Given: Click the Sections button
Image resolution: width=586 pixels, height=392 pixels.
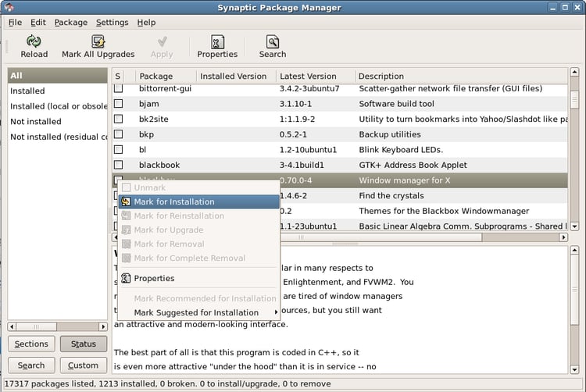Looking at the screenshot, I should point(31,344).
